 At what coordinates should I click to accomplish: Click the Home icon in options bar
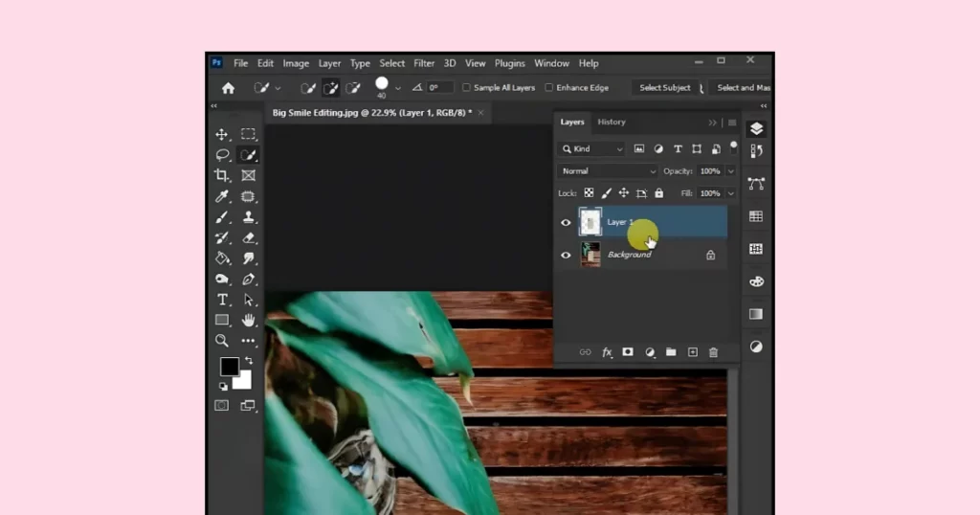point(228,88)
